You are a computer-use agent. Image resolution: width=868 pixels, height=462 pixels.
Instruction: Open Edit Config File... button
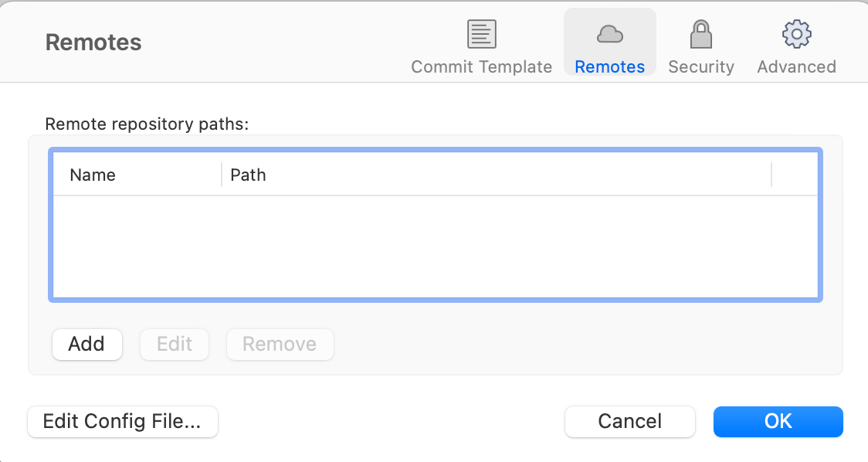123,422
